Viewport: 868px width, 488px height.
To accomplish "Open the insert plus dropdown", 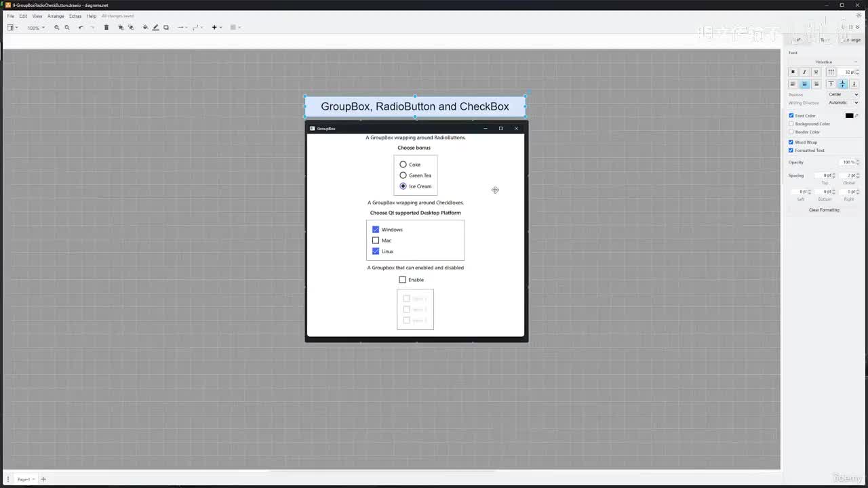I will 216,27.
